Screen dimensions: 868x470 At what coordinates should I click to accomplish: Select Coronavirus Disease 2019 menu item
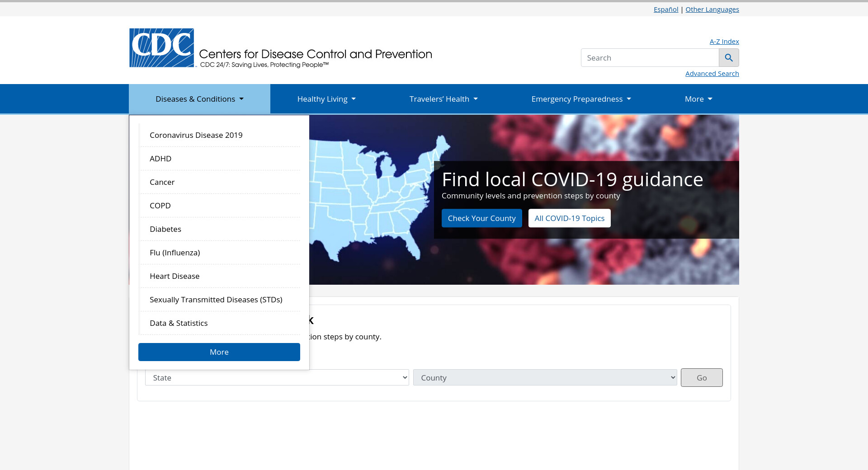196,135
